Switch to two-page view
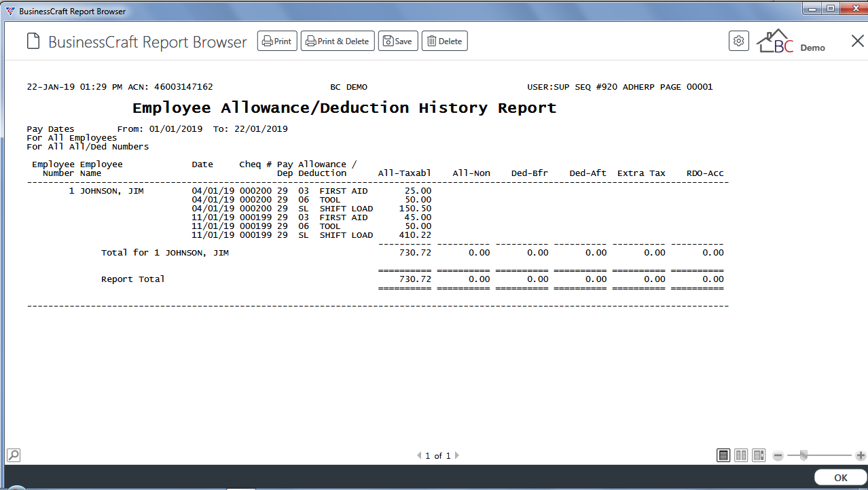Viewport: 868px width, 490px height. [742, 455]
